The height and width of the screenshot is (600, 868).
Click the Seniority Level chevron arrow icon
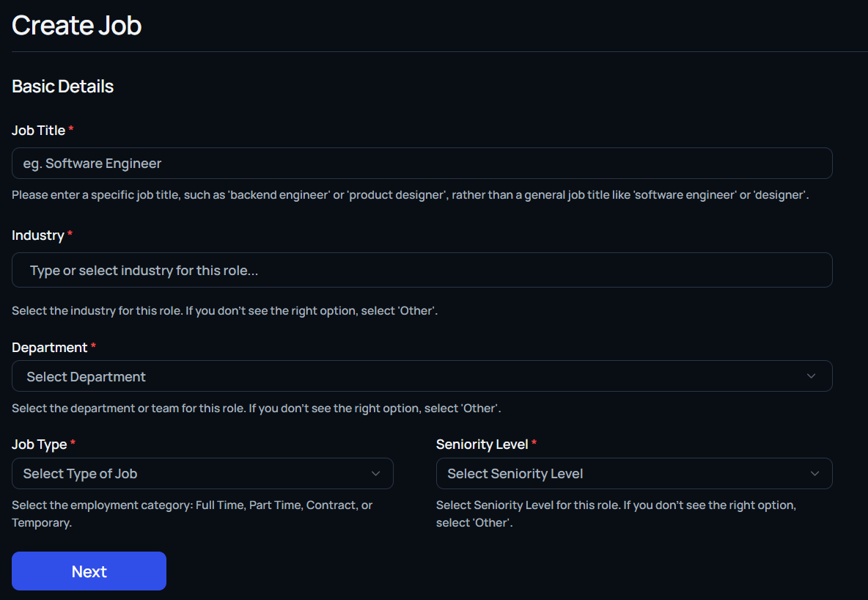(x=814, y=474)
